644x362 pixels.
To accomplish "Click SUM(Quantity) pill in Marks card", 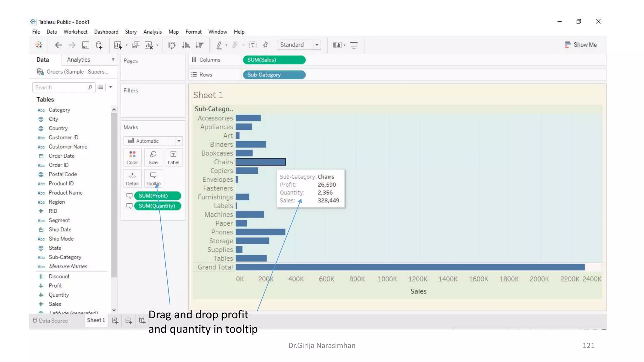I will click(158, 206).
